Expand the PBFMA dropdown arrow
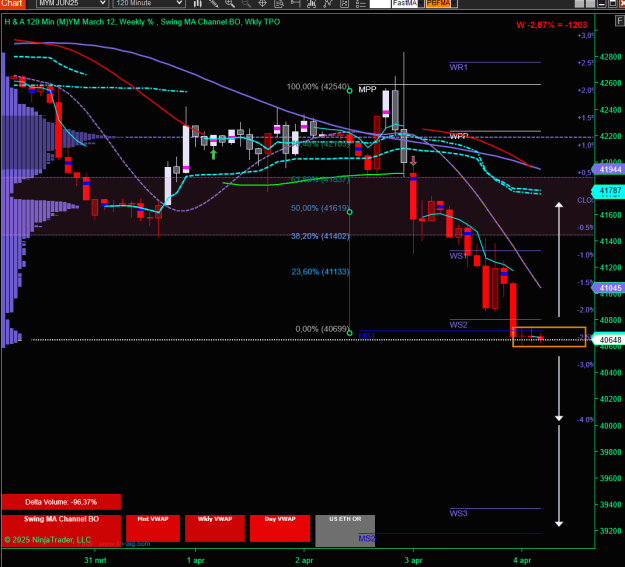625x567 pixels. point(454,3)
